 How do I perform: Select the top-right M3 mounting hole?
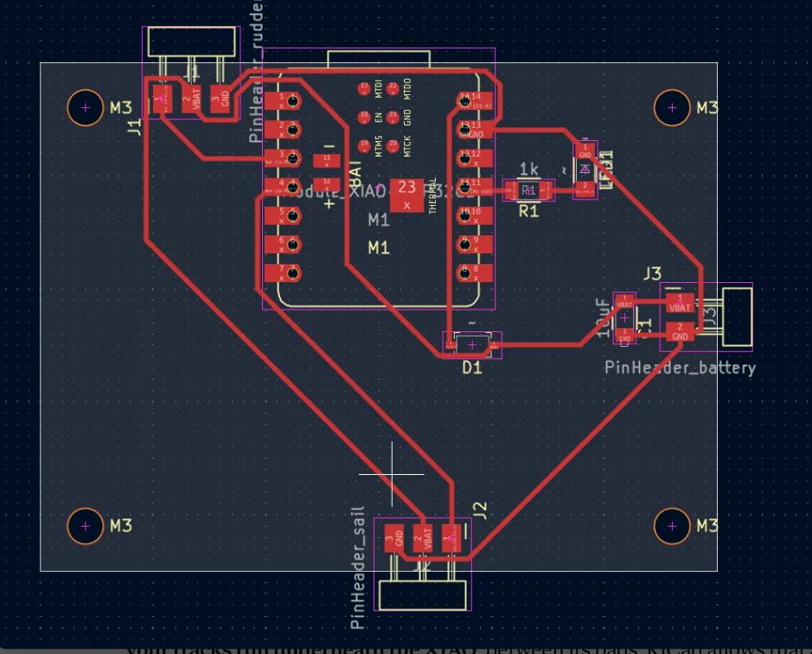672,108
